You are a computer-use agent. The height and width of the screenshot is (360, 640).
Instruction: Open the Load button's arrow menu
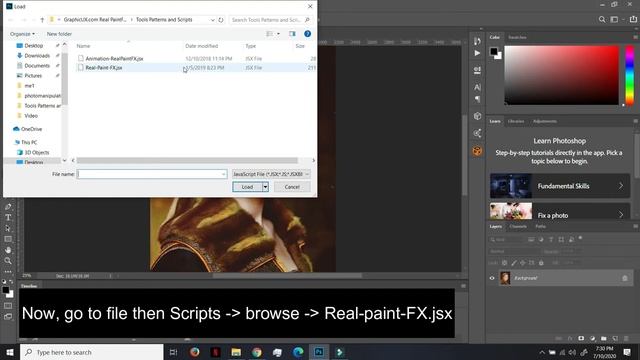point(265,187)
